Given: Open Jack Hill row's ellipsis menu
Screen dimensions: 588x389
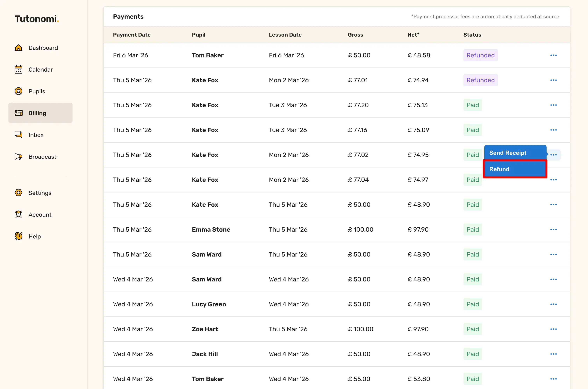Looking at the screenshot, I should click(x=553, y=354).
